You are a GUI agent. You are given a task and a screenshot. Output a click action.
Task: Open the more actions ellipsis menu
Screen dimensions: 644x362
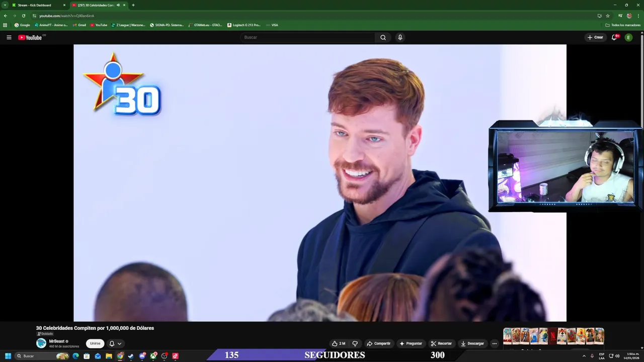click(494, 343)
